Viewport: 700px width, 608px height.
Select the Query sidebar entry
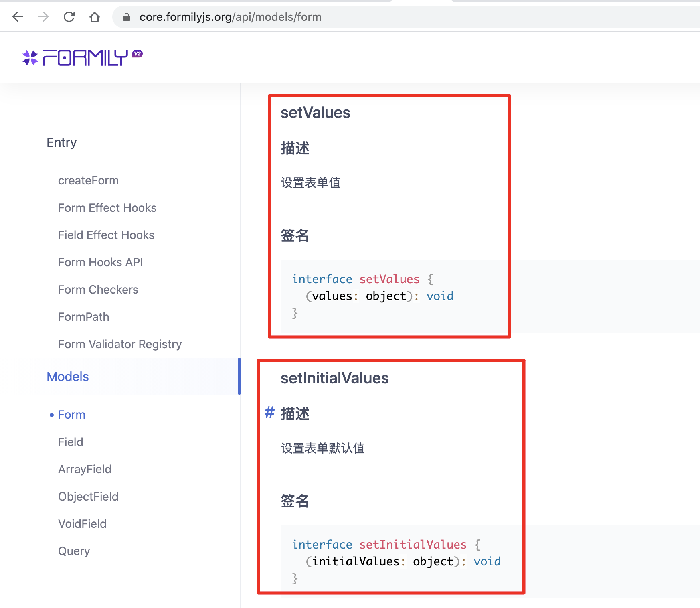[74, 551]
